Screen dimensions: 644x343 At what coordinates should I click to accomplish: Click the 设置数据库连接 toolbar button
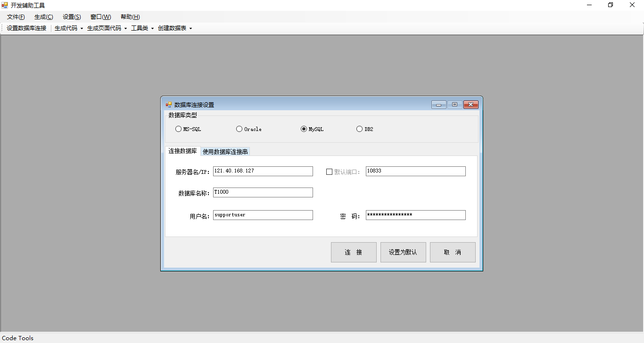[26, 28]
